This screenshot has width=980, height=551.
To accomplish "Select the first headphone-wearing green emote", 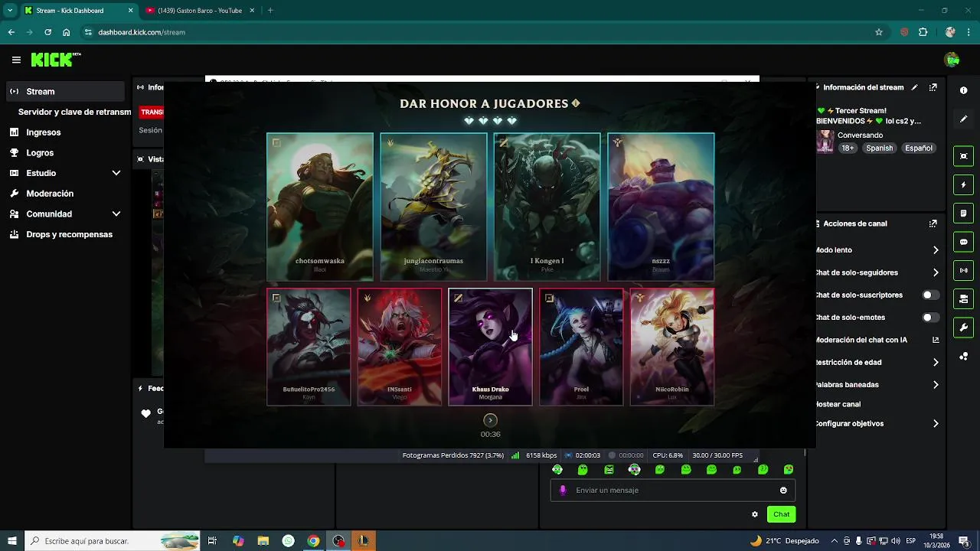I will [557, 469].
